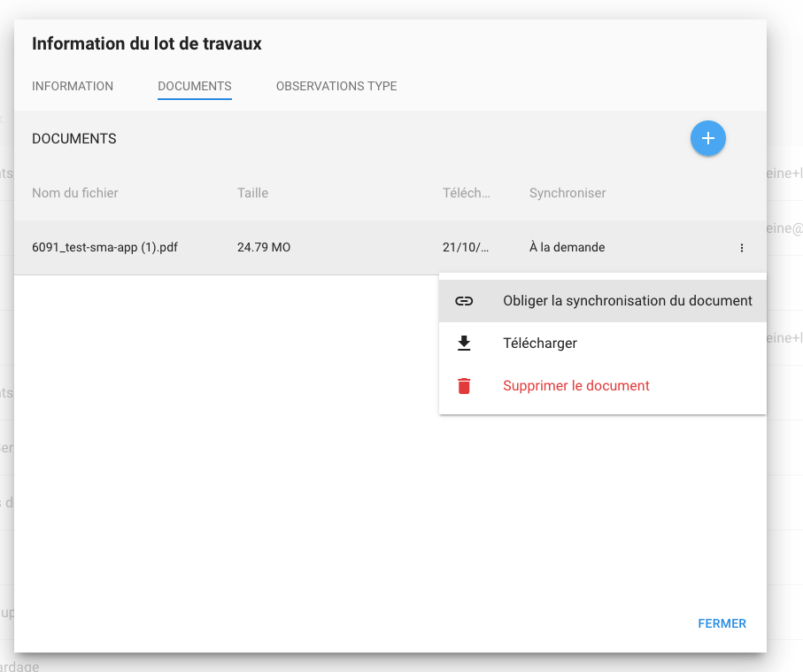The image size is (803, 672).
Task: Click the 'Nom du fichier' column header
Action: 75,193
